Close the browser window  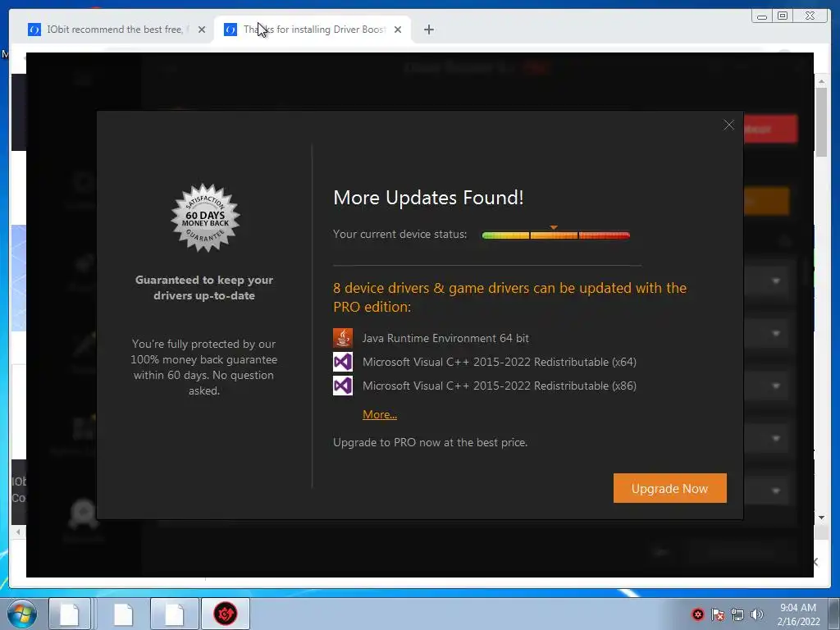(811, 16)
